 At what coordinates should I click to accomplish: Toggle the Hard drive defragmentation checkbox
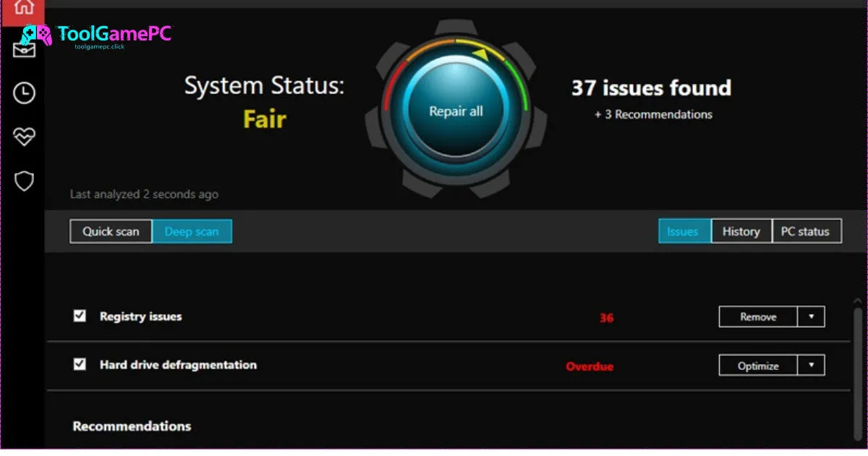[x=80, y=365]
